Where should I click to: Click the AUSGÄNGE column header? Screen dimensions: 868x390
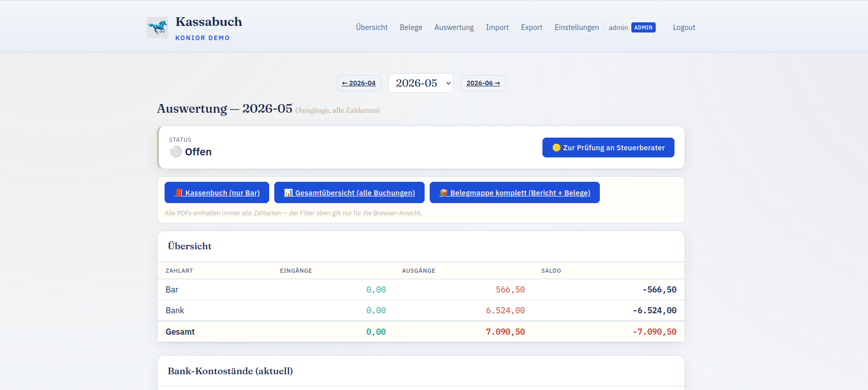coord(419,271)
